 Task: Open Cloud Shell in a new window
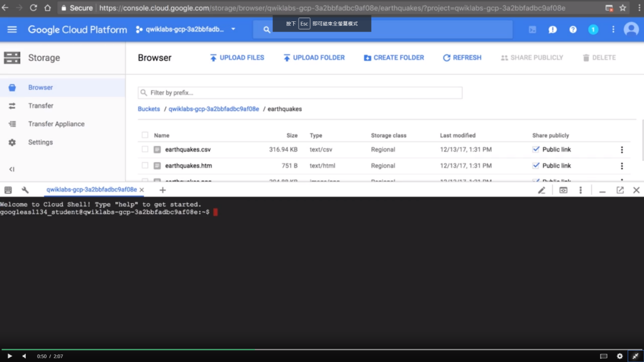(619, 190)
